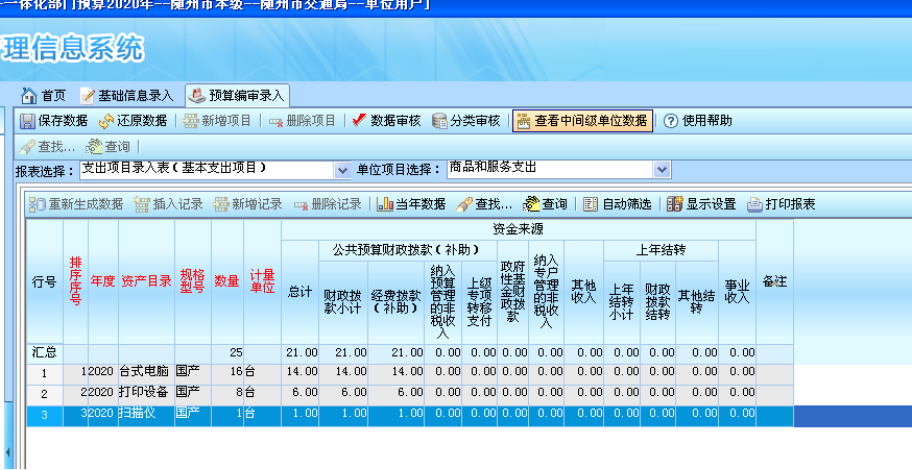Expand the 单位项目选择 dropdown arrow

click(661, 170)
